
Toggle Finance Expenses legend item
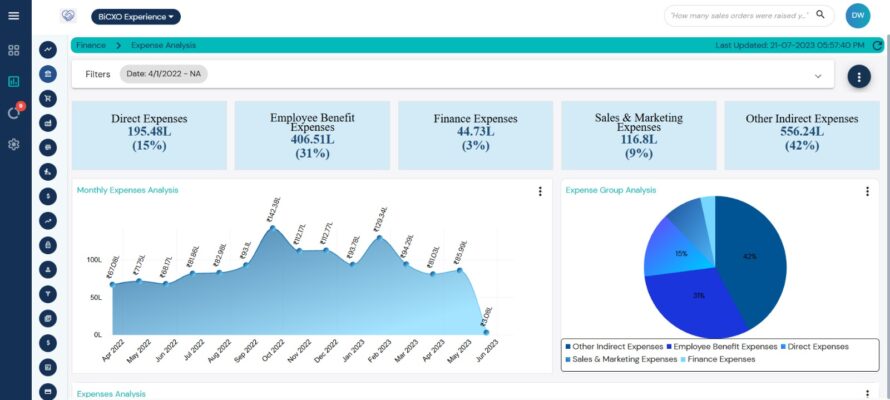pyautogui.click(x=721, y=359)
